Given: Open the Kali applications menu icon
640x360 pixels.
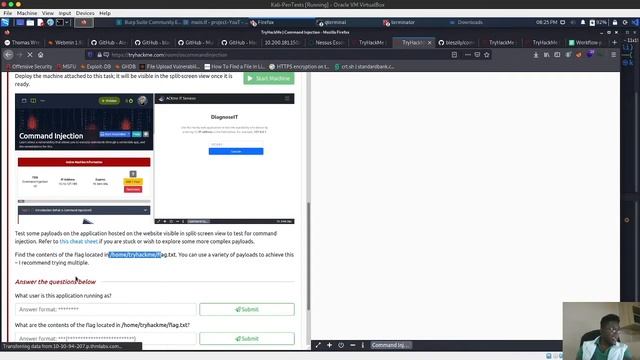Looking at the screenshot, I should [5, 22].
